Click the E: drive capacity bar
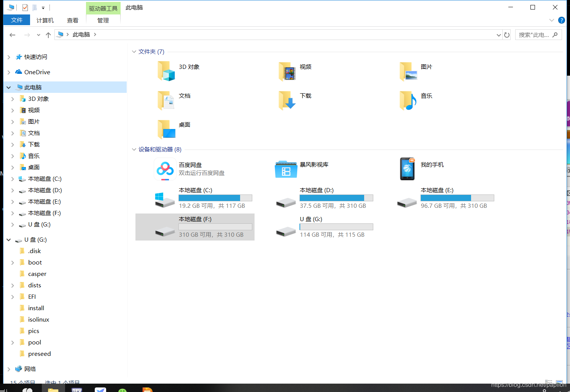Screen dimensions: 570x392 457,198
